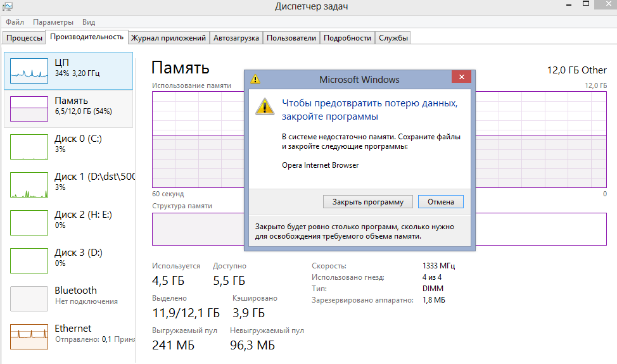Click the Используется value 4,5 ГБ
Image resolution: width=617 pixels, height=364 pixels.
click(168, 280)
